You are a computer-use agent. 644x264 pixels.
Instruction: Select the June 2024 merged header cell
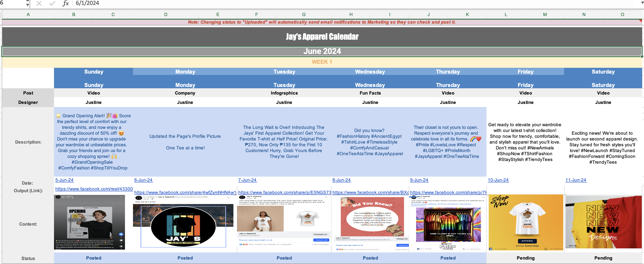pyautogui.click(x=322, y=51)
